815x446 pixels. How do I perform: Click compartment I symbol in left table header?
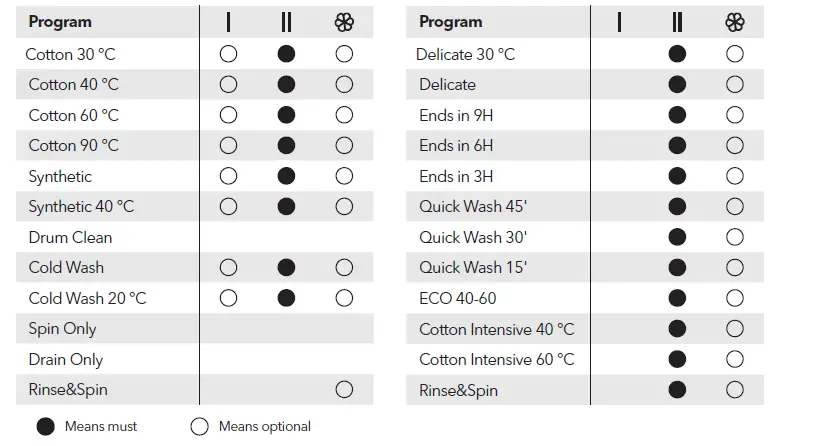point(228,22)
